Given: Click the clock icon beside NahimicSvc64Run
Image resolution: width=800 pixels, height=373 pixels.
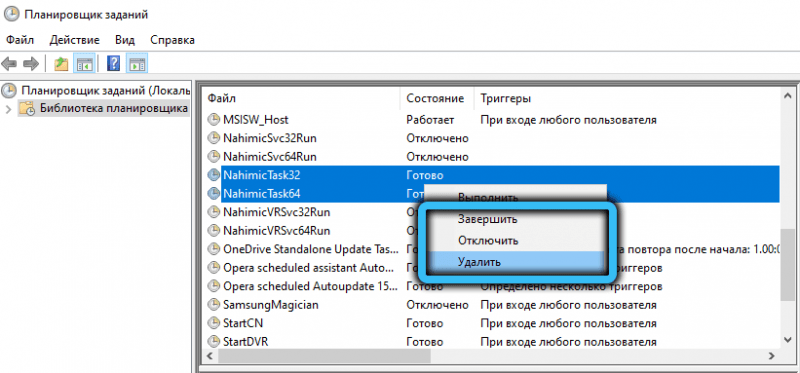Looking at the screenshot, I should coord(213,157).
